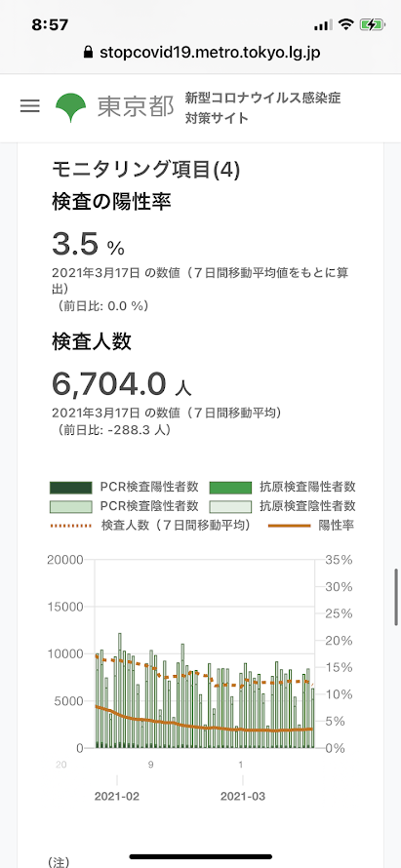Open the hamburger navigation menu

tap(30, 106)
